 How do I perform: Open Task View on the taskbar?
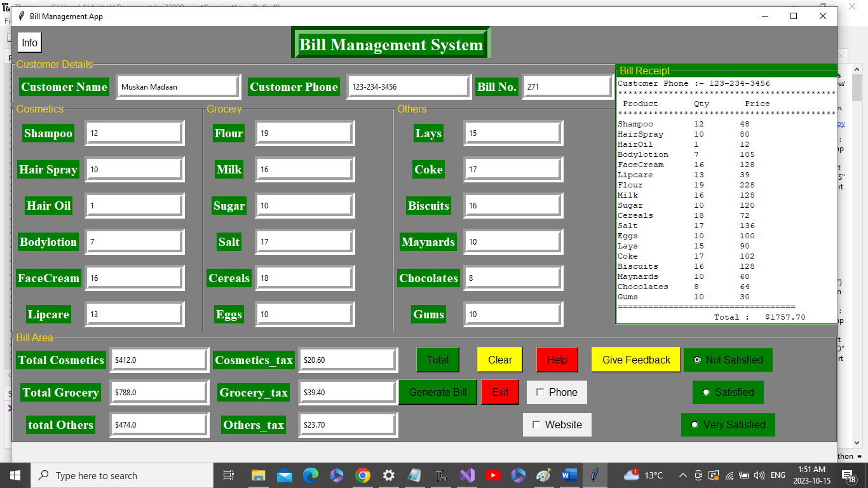coord(229,475)
